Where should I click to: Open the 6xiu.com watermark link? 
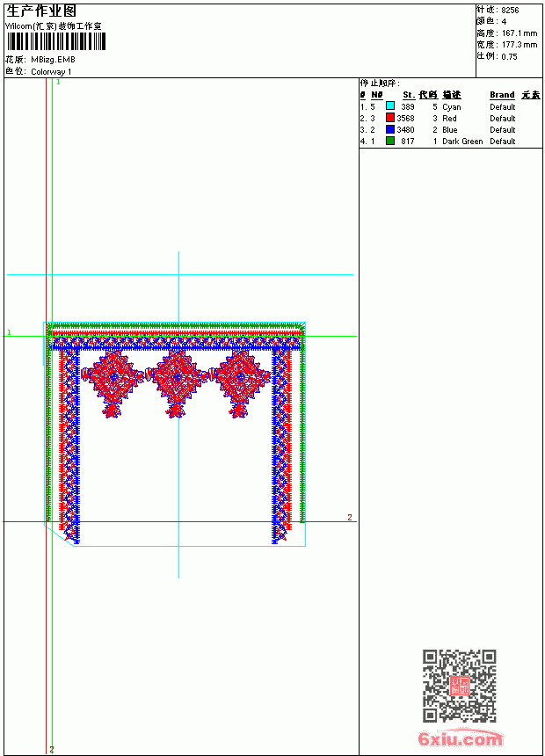[460, 738]
